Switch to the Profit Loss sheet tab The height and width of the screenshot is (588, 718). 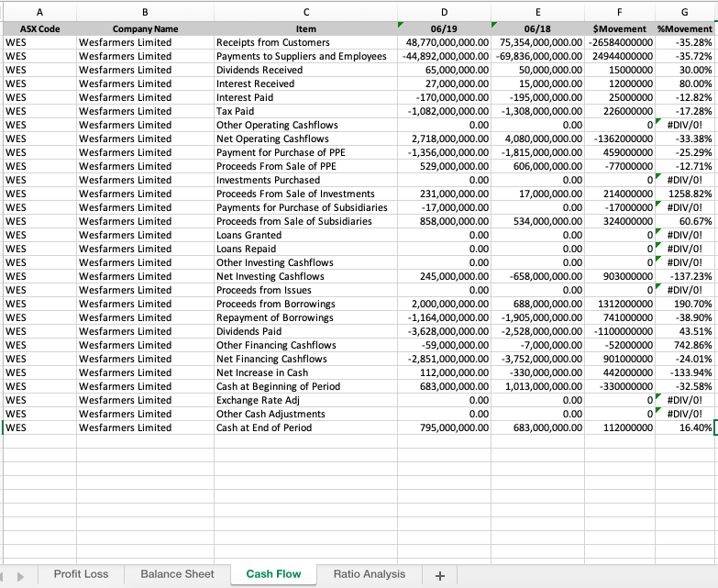click(81, 574)
